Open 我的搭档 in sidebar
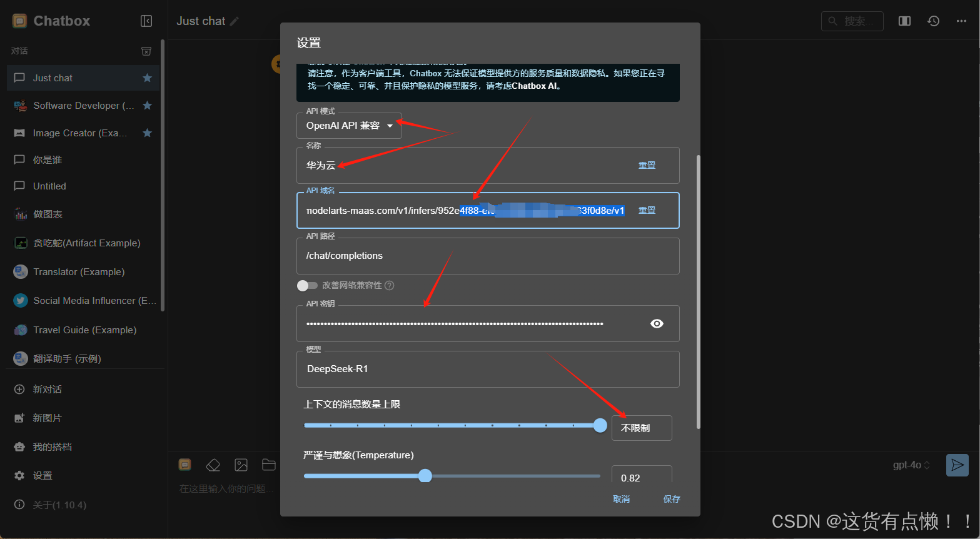This screenshot has width=980, height=539. (83, 447)
